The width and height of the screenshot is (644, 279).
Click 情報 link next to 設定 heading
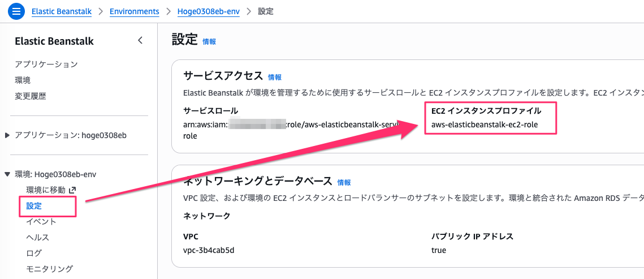(x=209, y=41)
